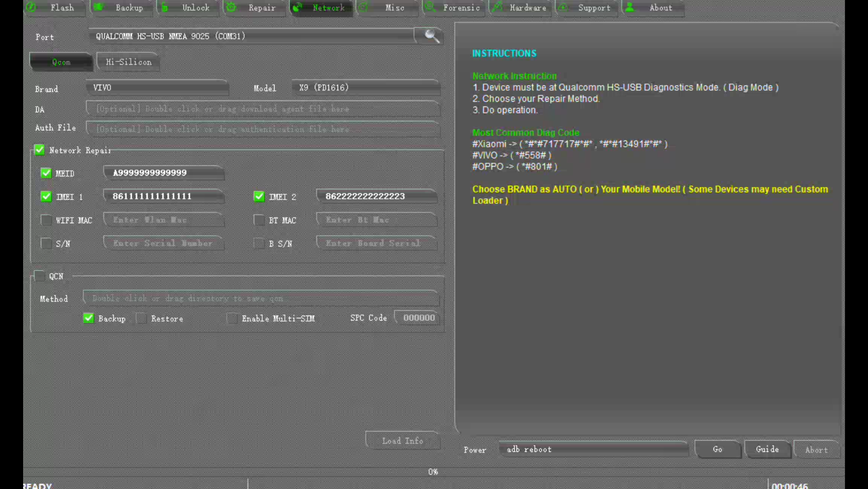Click the Auth File input field
Image resolution: width=868 pixels, height=489 pixels.
coord(263,129)
